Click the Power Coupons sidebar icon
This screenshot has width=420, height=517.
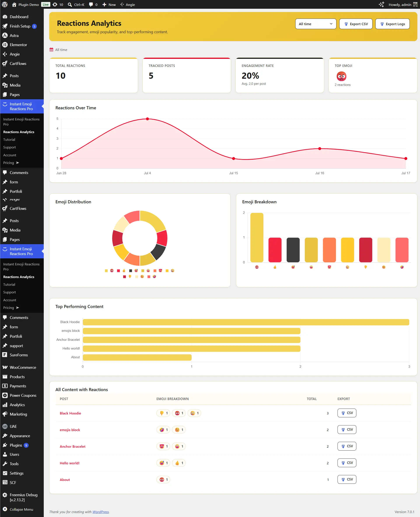5,395
